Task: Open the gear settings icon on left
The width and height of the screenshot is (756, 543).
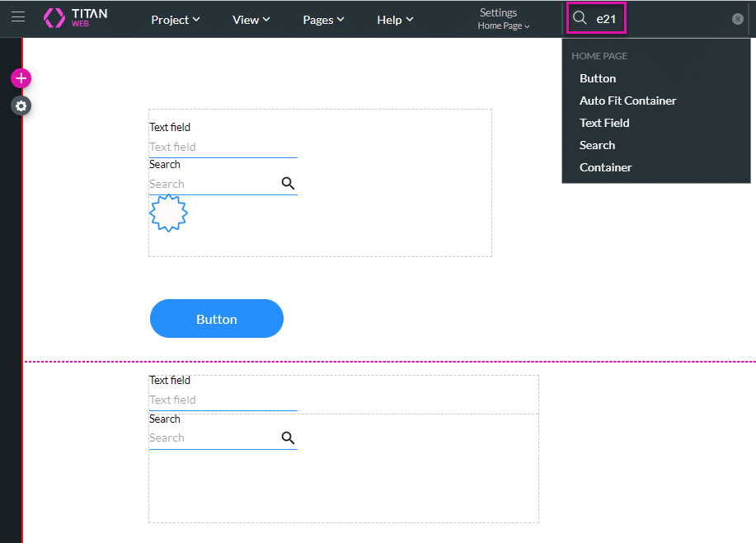Action: (21, 105)
